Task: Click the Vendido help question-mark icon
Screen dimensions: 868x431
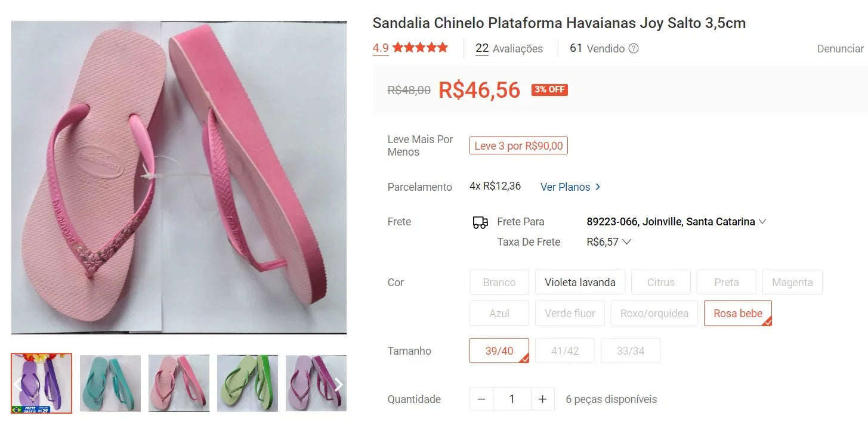Action: [634, 48]
